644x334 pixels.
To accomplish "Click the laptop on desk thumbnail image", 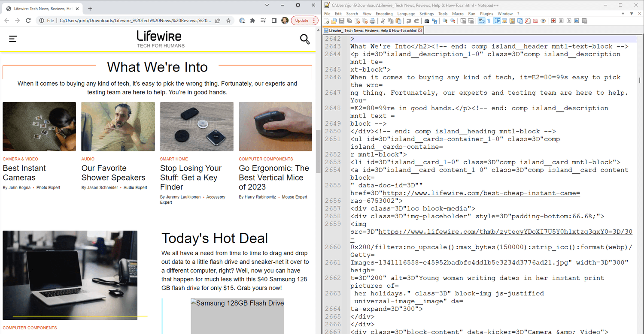I will pos(70,275).
